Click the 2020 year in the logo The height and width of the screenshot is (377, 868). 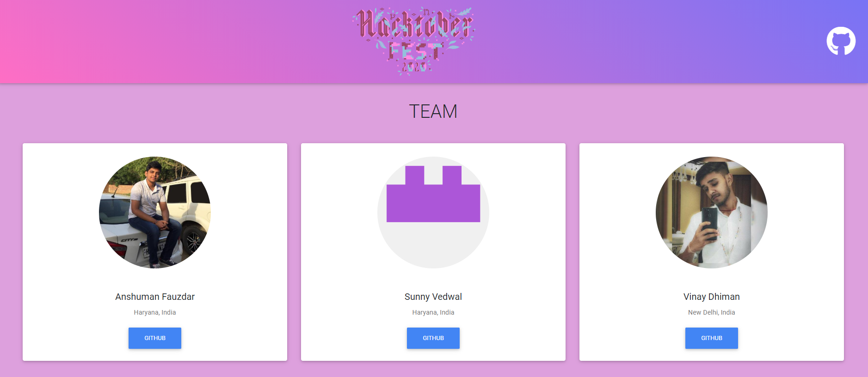(414, 67)
